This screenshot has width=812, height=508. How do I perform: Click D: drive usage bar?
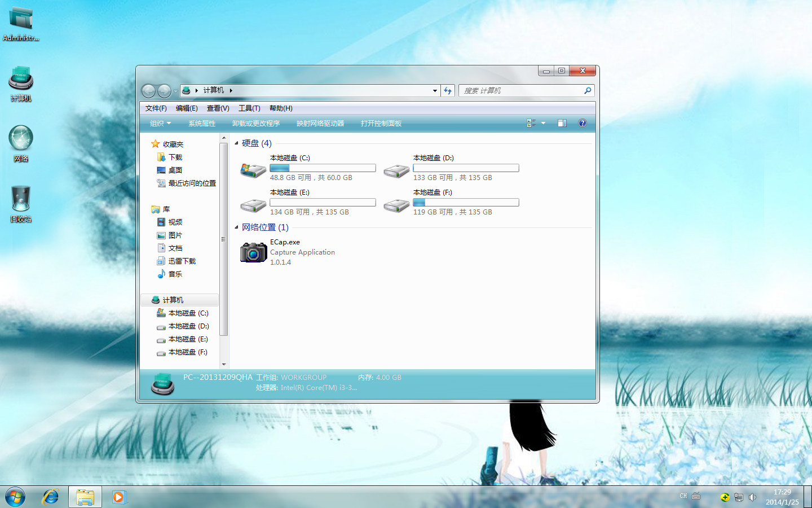point(466,168)
